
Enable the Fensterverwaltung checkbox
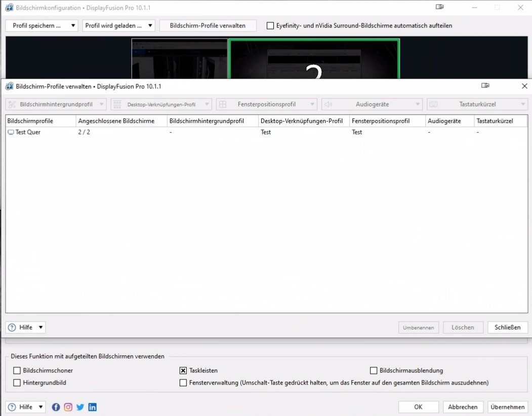point(183,383)
